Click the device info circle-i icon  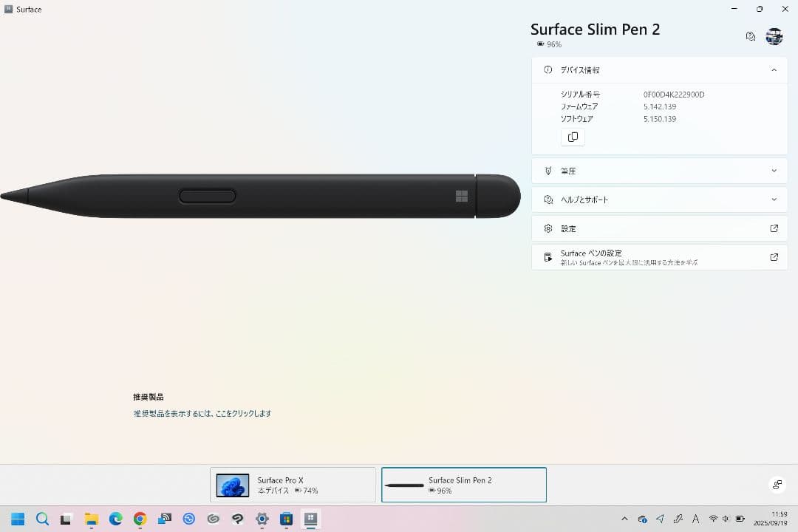pos(547,69)
